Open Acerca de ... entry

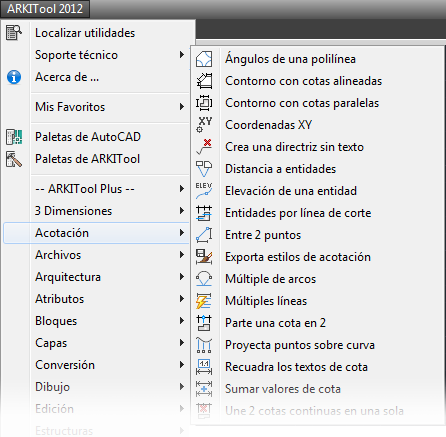67,77
